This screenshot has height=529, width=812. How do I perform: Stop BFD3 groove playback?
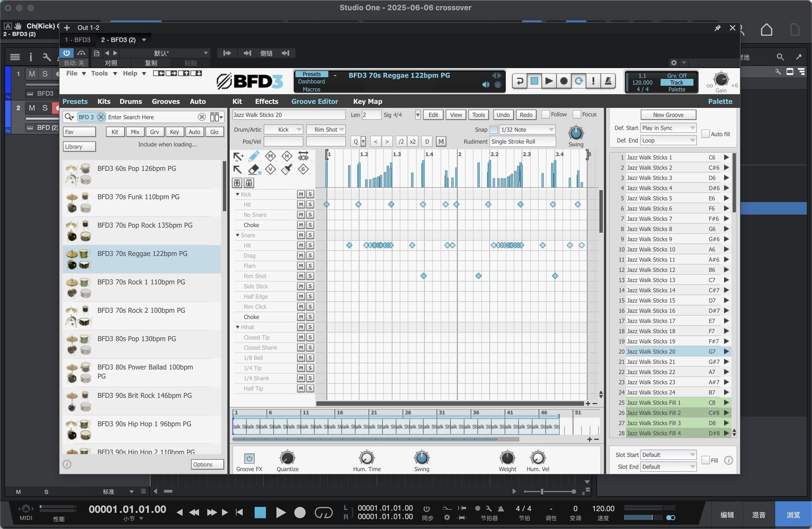535,81
